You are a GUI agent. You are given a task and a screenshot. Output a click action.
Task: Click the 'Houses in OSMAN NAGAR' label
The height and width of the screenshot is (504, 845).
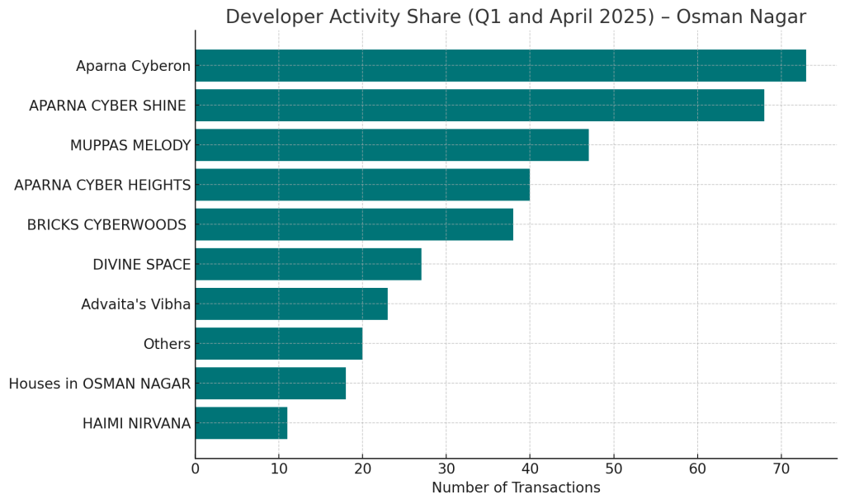(x=100, y=384)
